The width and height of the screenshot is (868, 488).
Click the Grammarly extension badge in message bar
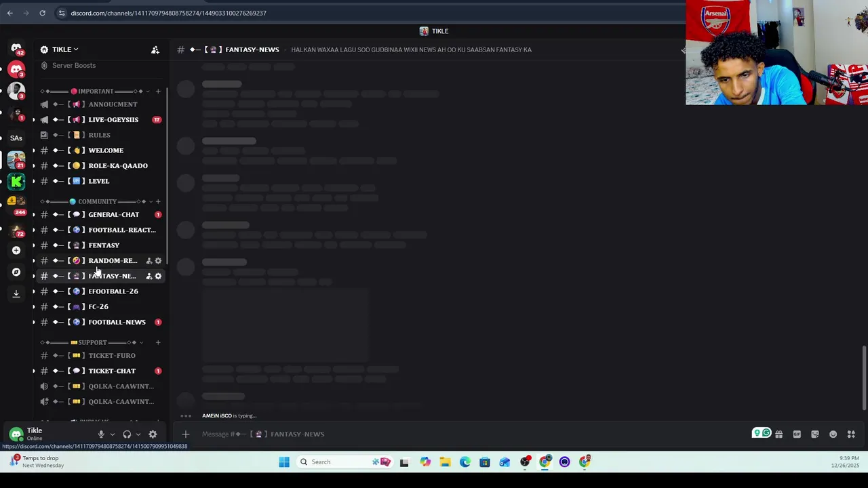click(762, 433)
